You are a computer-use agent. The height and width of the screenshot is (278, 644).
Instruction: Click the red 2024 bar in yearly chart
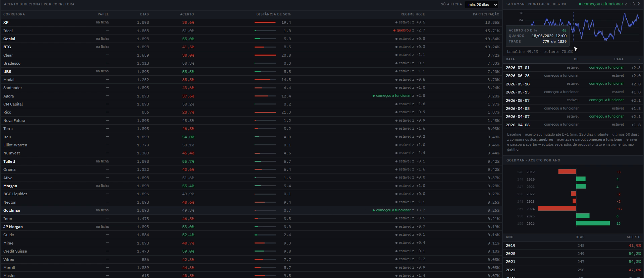[x=557, y=209]
